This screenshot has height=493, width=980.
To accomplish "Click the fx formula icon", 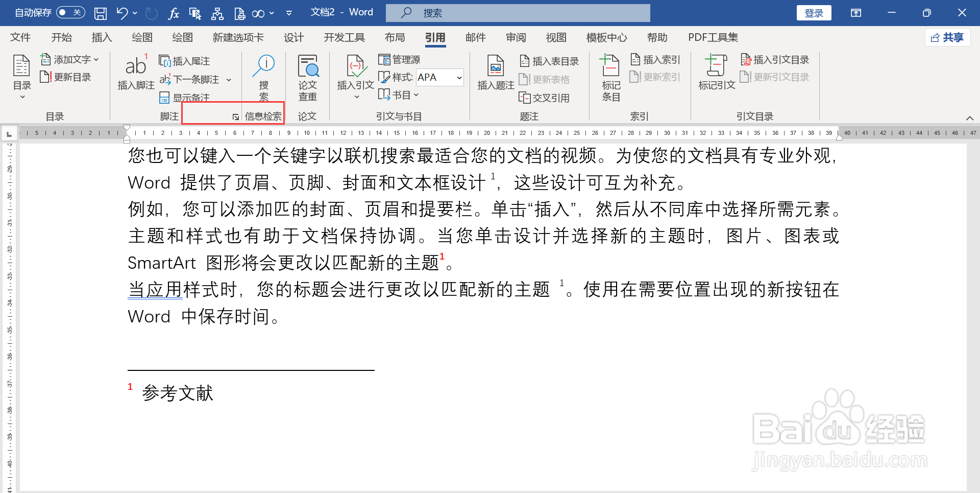I will tap(174, 13).
